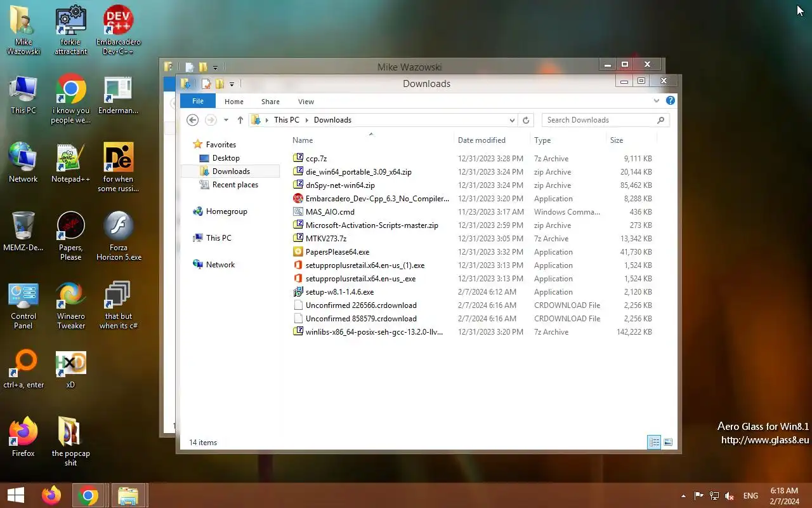812x508 pixels.
Task: Click the Forward arrow navigation button
Action: pos(211,120)
